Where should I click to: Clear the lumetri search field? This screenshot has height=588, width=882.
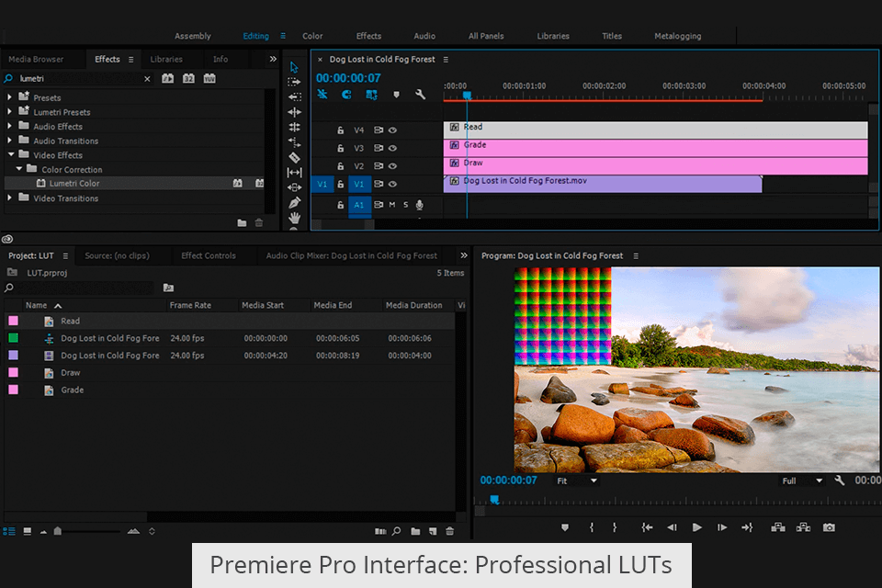(147, 79)
